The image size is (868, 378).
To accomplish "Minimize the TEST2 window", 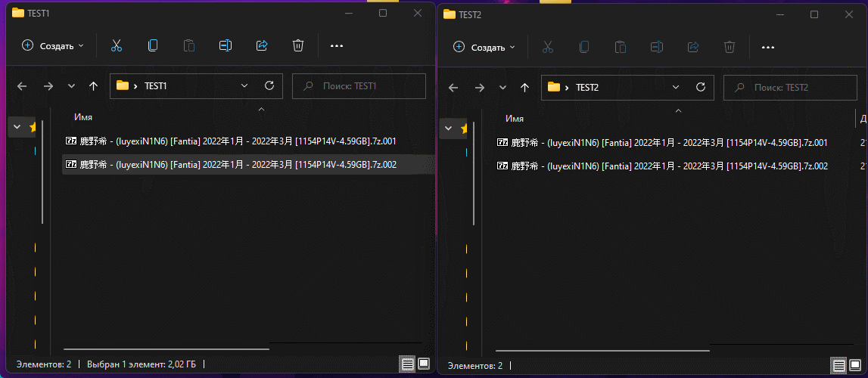I will point(779,14).
